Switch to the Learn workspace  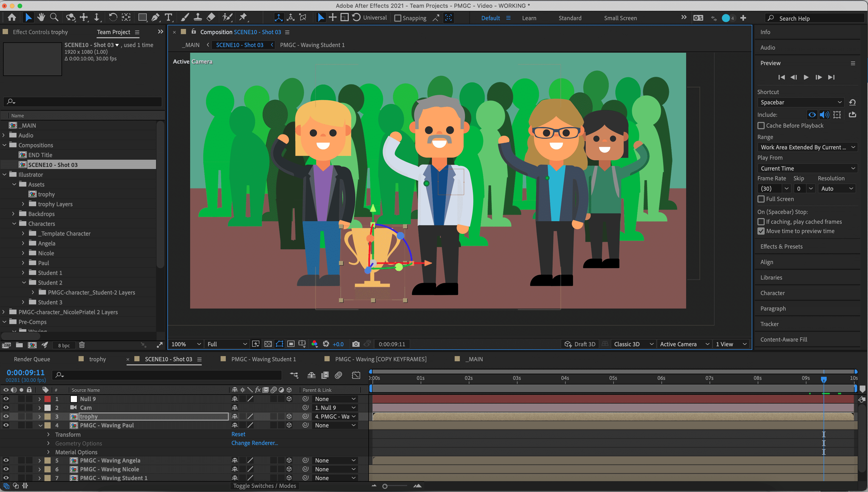tap(529, 18)
